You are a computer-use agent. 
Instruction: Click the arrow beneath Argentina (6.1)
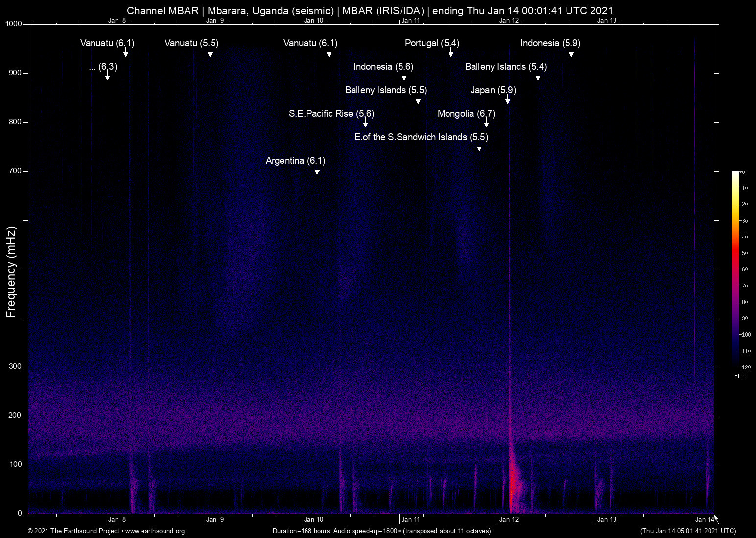pyautogui.click(x=317, y=171)
